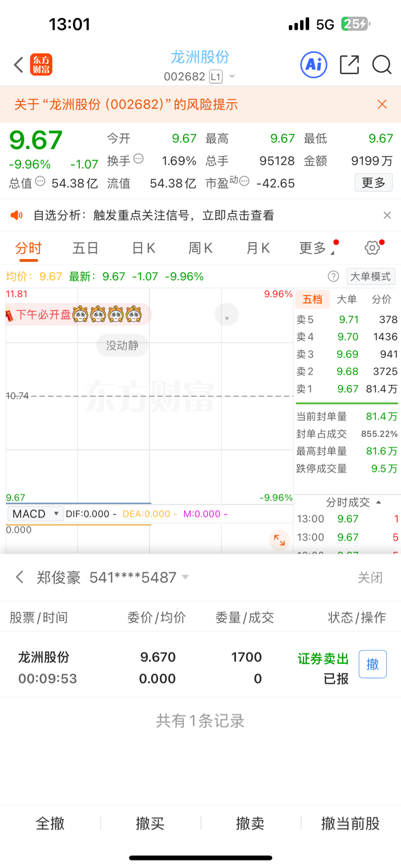
Task: Tap 卖1 price 9.67 row
Action: [x=347, y=389]
